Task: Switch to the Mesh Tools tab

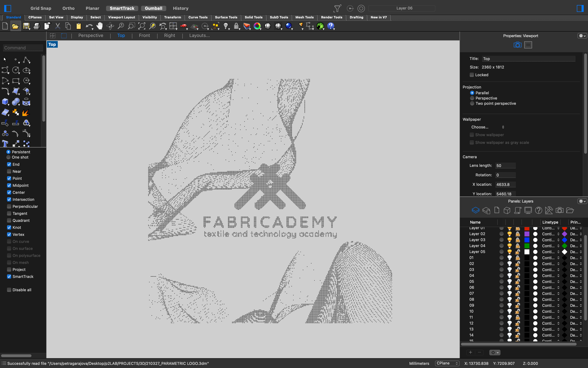Action: (x=304, y=17)
